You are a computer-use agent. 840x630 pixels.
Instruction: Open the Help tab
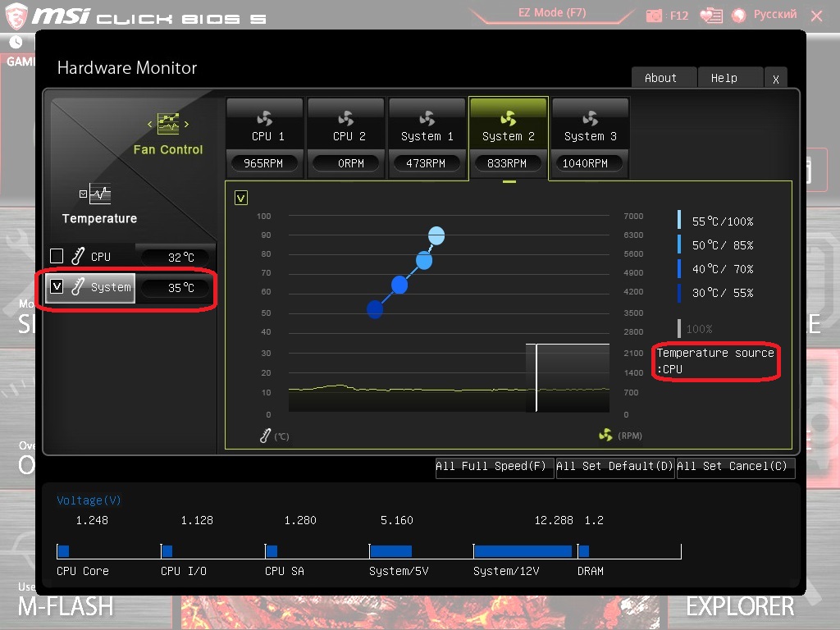tap(730, 78)
